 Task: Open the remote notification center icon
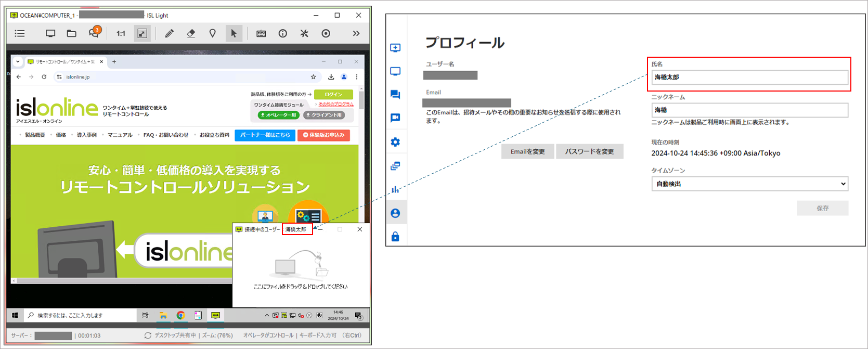pos(358,315)
